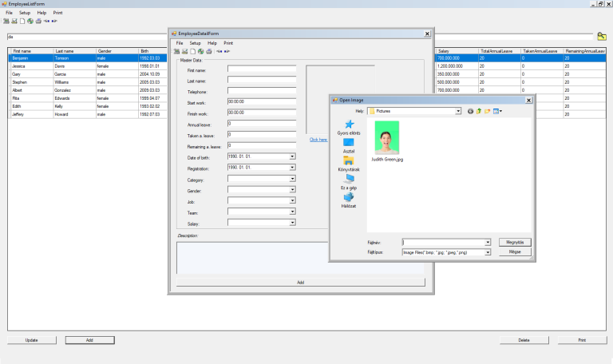Open the Fájltípus file type dropdown
The height and width of the screenshot is (364, 613).
tap(487, 252)
